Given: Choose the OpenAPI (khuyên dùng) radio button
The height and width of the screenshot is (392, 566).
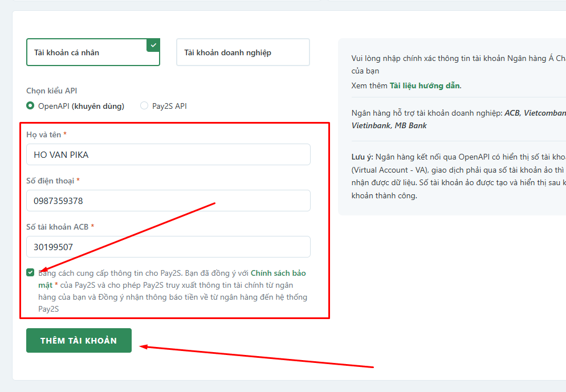Looking at the screenshot, I should [30, 106].
